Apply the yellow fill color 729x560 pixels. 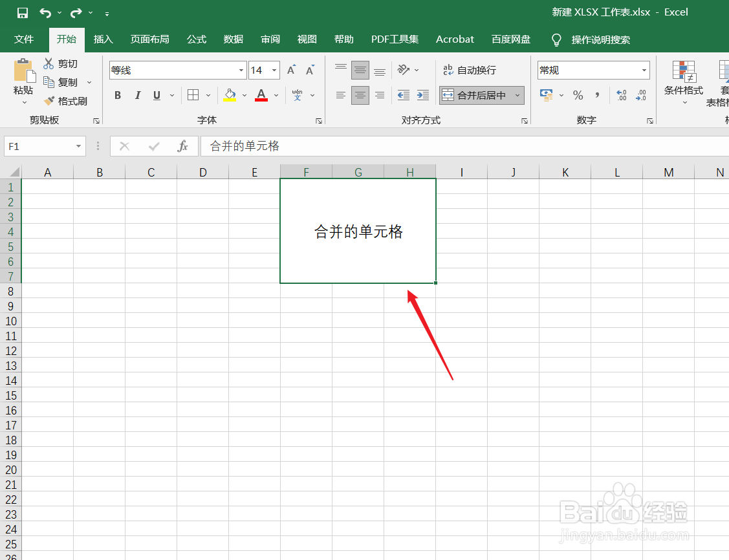[x=230, y=95]
